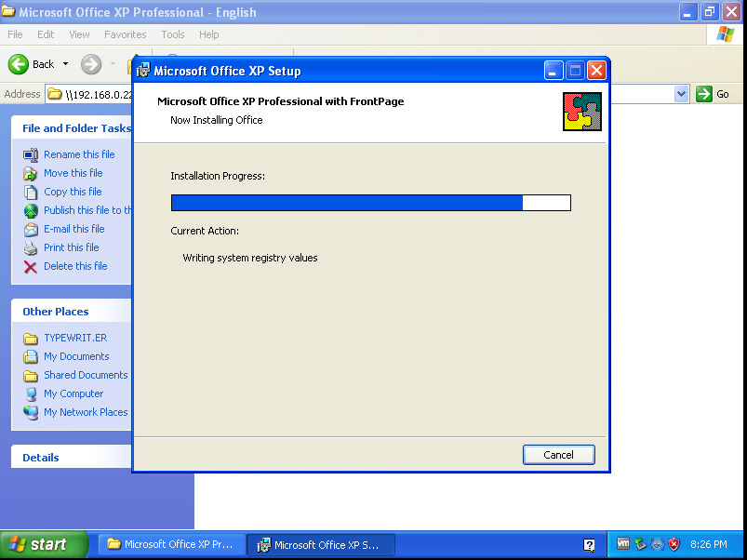This screenshot has height=560, width=747.
Task: Open TYPEWRIT.ER folder link
Action: click(75, 338)
